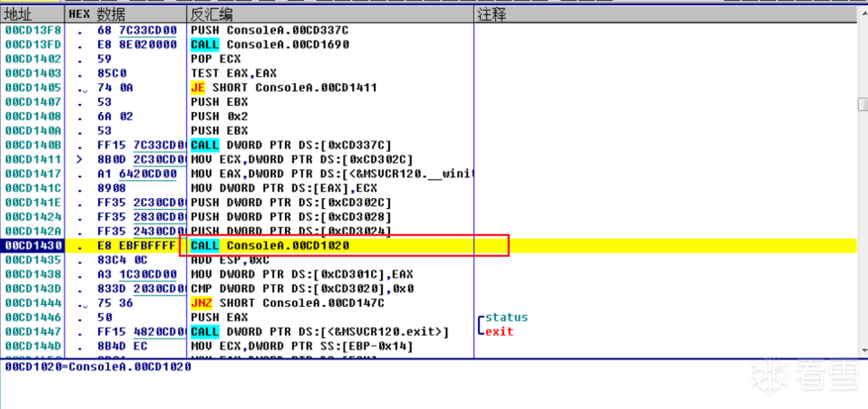Select address 00CD1444
Viewport: 868px width, 409px height.
(33, 303)
